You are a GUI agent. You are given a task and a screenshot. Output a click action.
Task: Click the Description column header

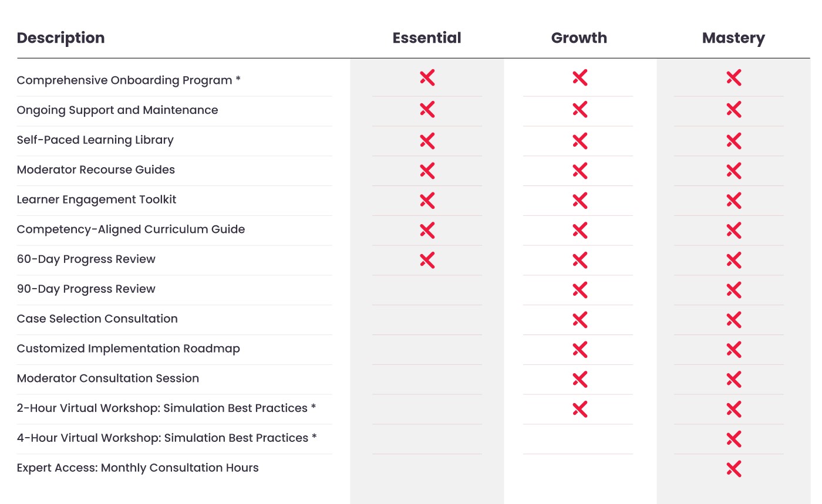point(60,39)
